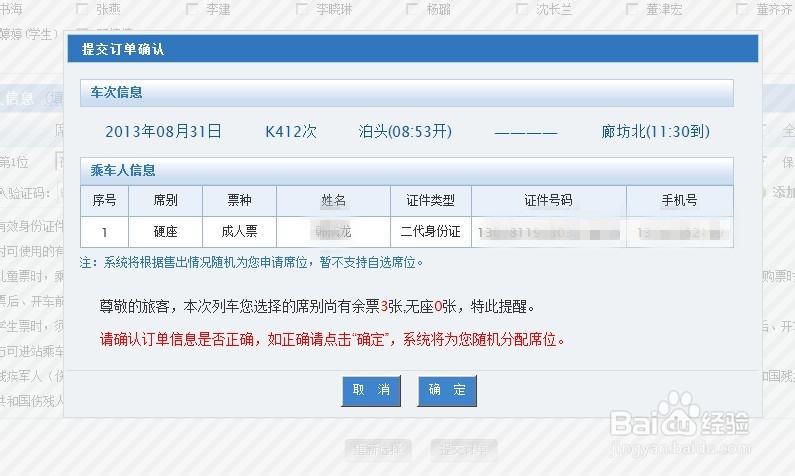Click the 证件类型 column header
This screenshot has width=795, height=476.
click(x=431, y=201)
